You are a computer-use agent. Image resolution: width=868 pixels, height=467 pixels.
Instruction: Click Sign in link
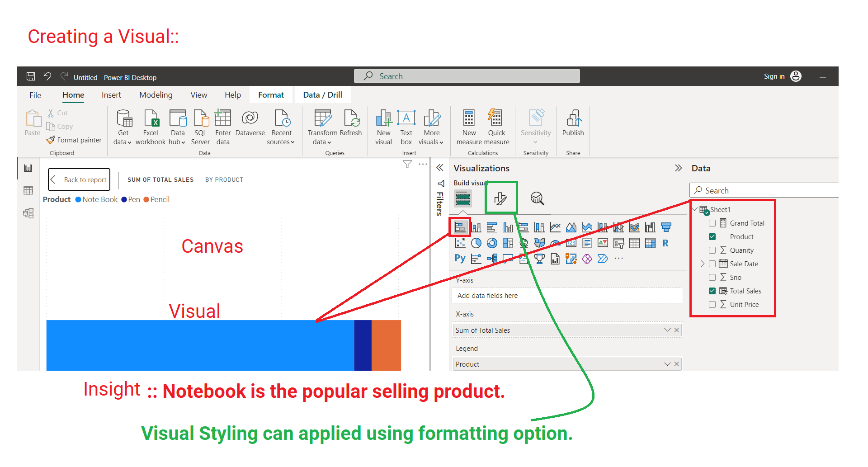774,76
